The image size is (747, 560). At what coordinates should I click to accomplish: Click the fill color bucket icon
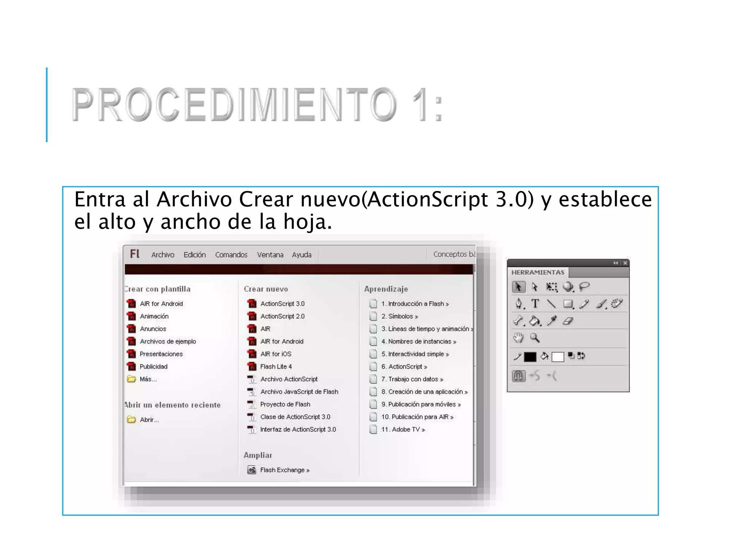(x=545, y=356)
